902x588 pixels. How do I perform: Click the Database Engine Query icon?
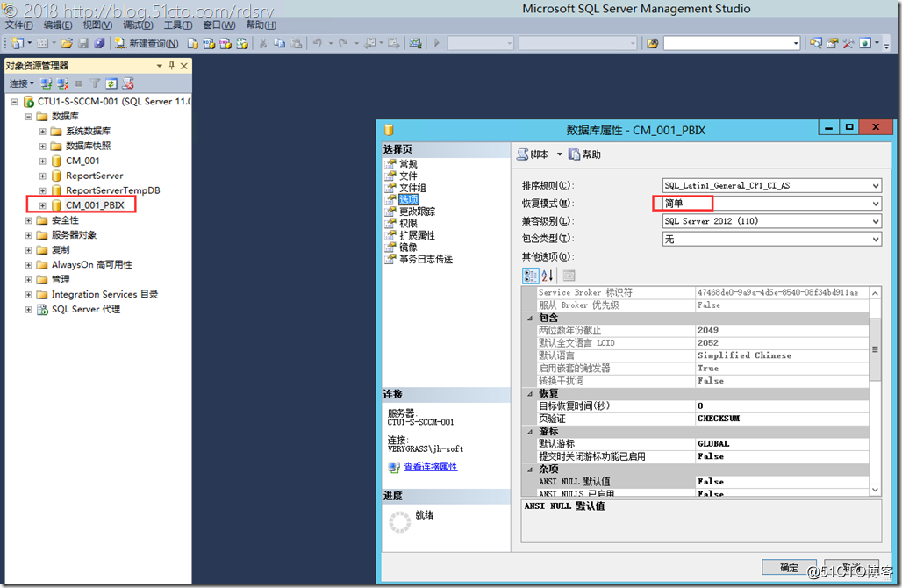(x=193, y=43)
